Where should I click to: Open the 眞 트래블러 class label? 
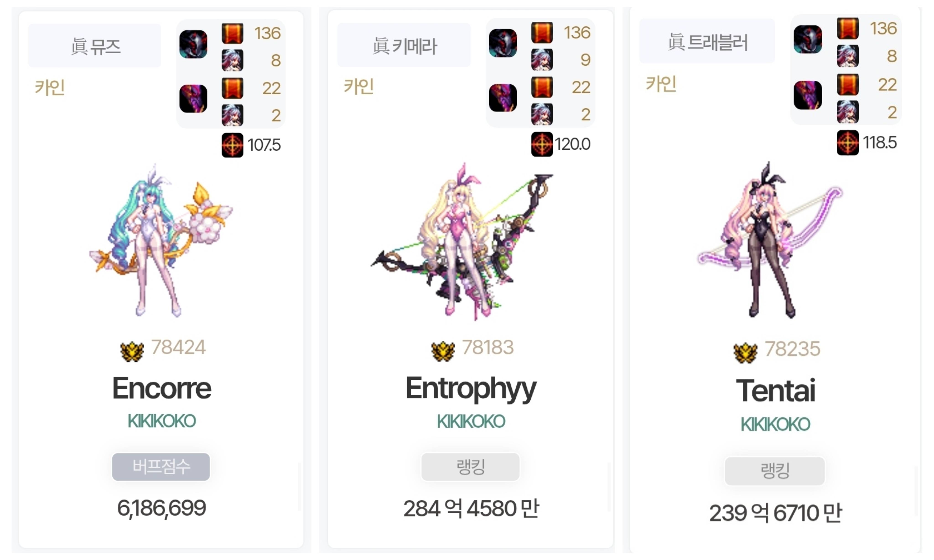[707, 41]
